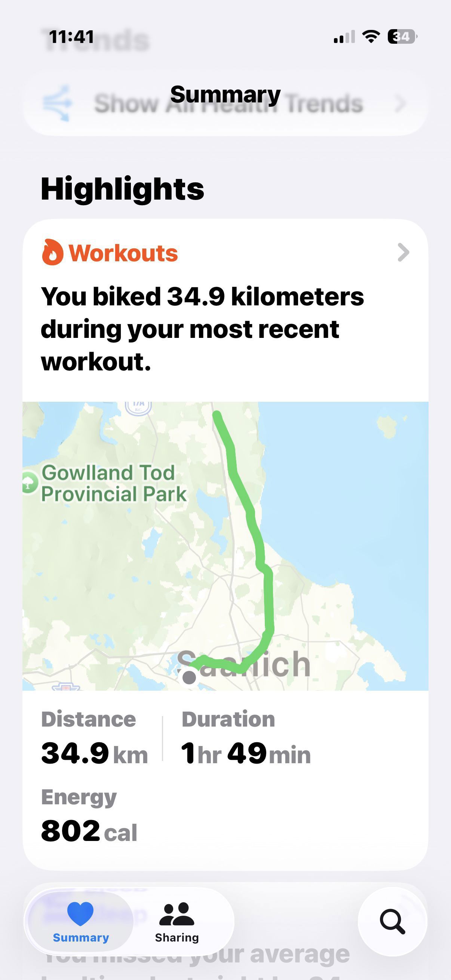
Task: Tap the 802 cal Energy stat
Action: tap(89, 831)
